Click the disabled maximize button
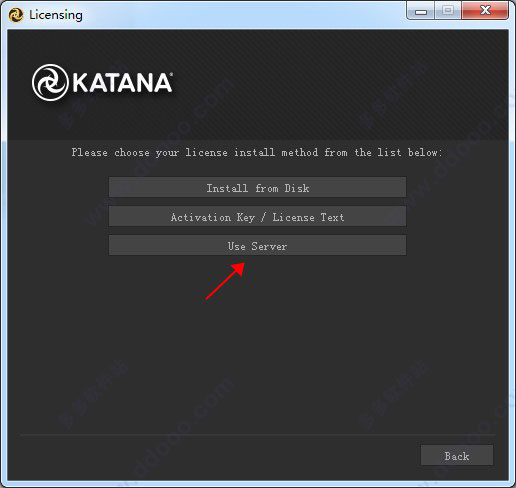516x488 pixels. 448,11
